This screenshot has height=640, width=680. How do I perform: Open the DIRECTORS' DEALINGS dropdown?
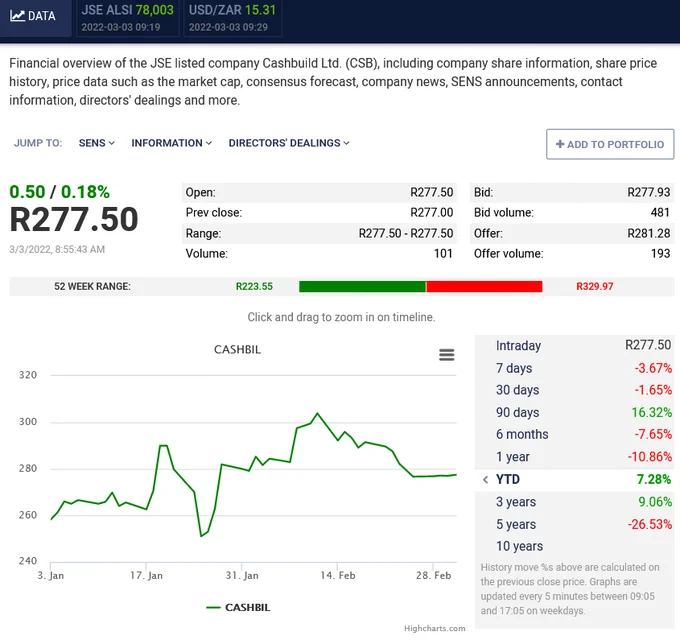289,143
